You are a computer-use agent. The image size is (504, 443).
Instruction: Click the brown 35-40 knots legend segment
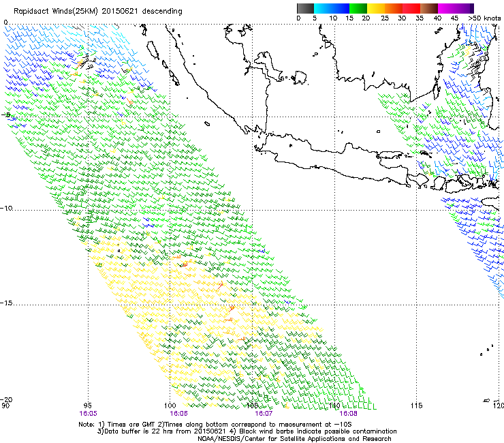[x=429, y=8]
